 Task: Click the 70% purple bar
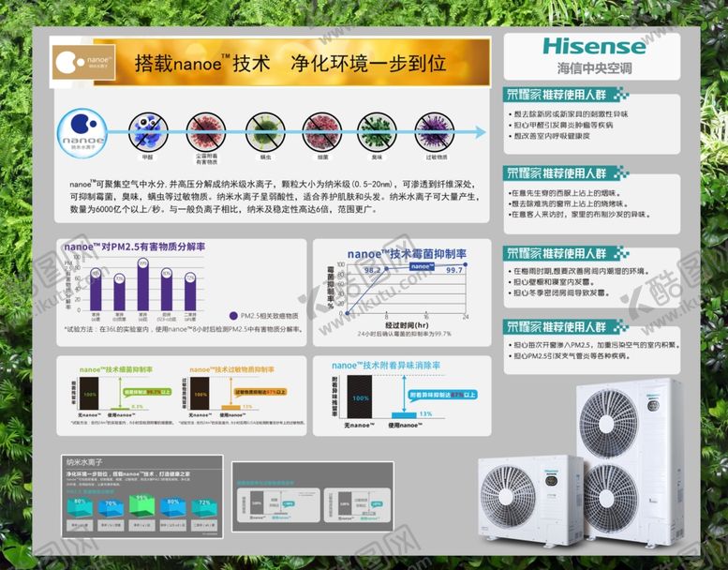(x=120, y=292)
